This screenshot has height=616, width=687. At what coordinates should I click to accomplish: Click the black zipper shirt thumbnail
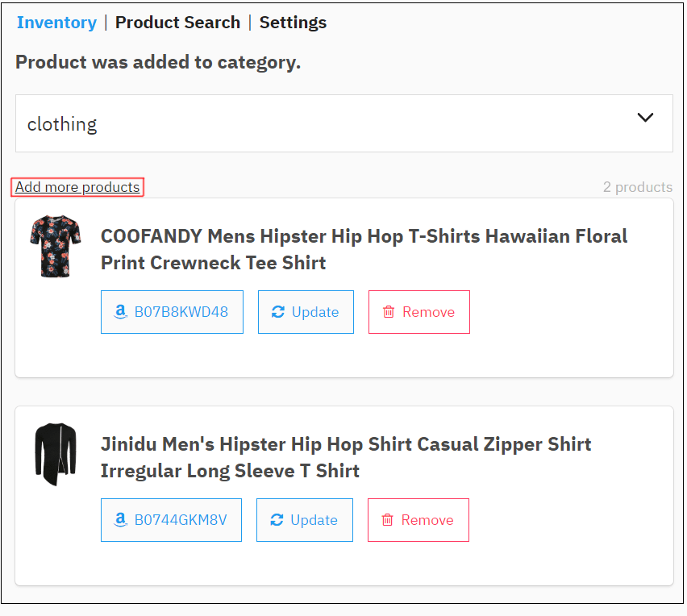pyautogui.click(x=56, y=454)
